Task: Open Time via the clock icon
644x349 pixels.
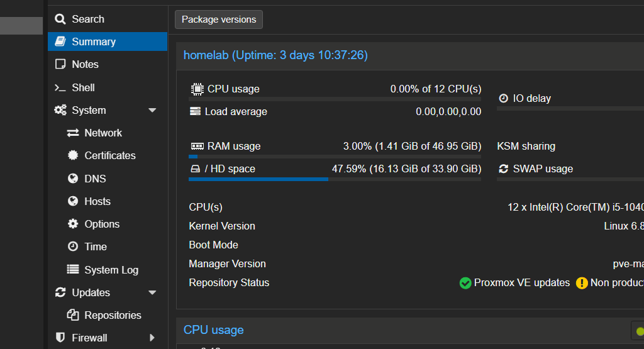Action: pos(73,246)
